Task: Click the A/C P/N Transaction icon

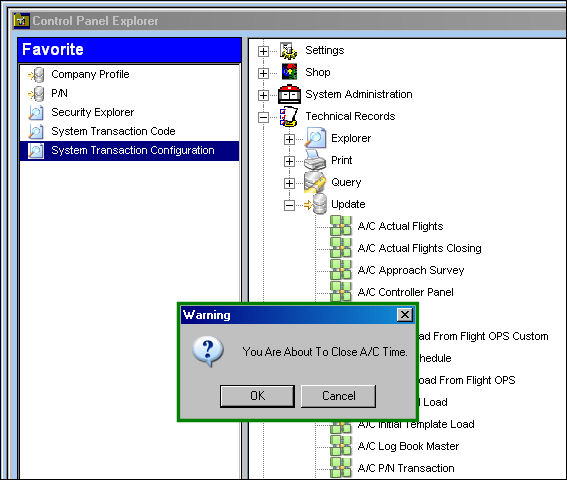Action: pyautogui.click(x=341, y=468)
